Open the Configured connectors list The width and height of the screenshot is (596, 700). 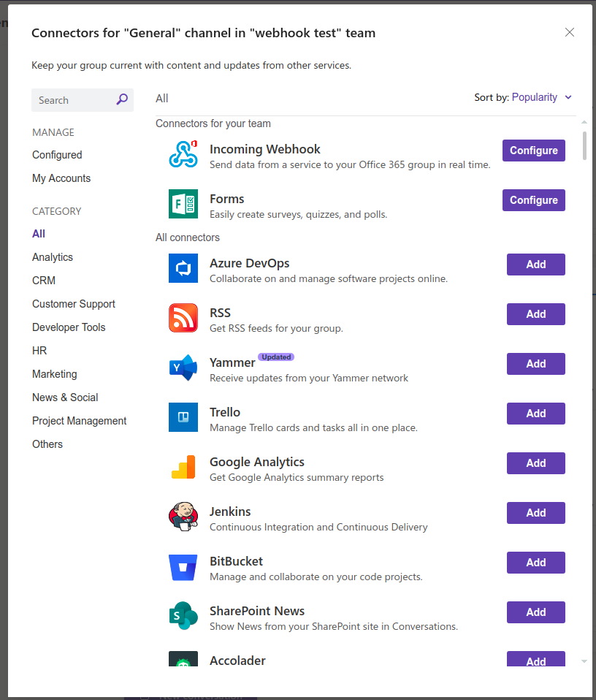(57, 155)
